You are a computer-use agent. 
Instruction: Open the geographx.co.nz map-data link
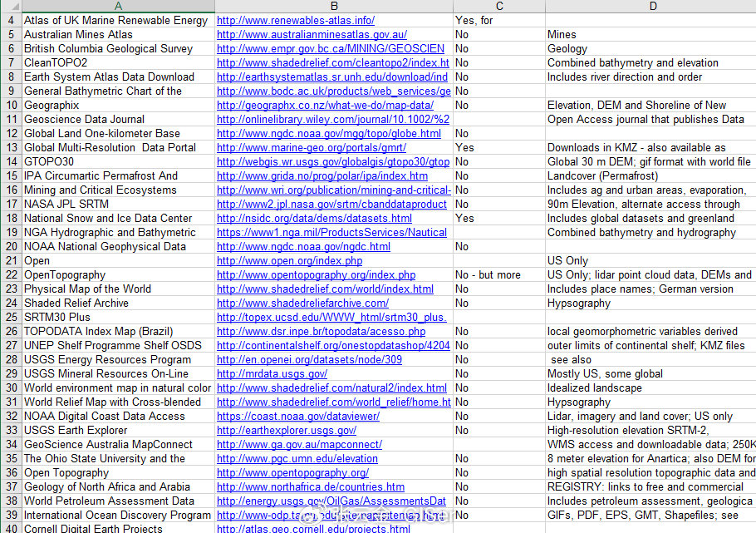(x=325, y=106)
